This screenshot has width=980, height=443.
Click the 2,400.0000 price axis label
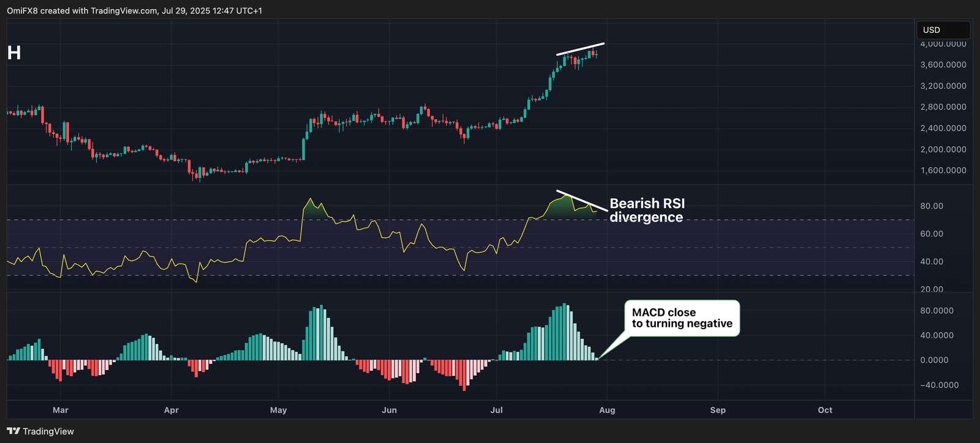point(943,128)
